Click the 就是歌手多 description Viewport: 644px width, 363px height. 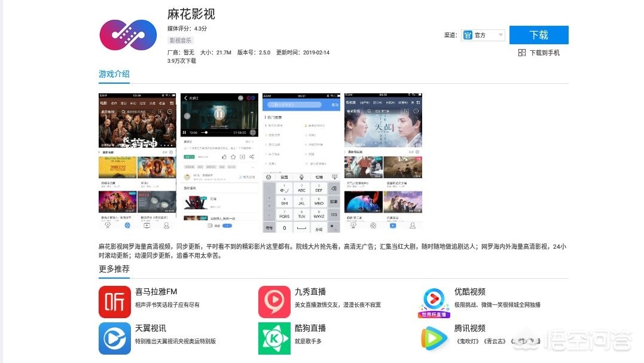pos(308,341)
